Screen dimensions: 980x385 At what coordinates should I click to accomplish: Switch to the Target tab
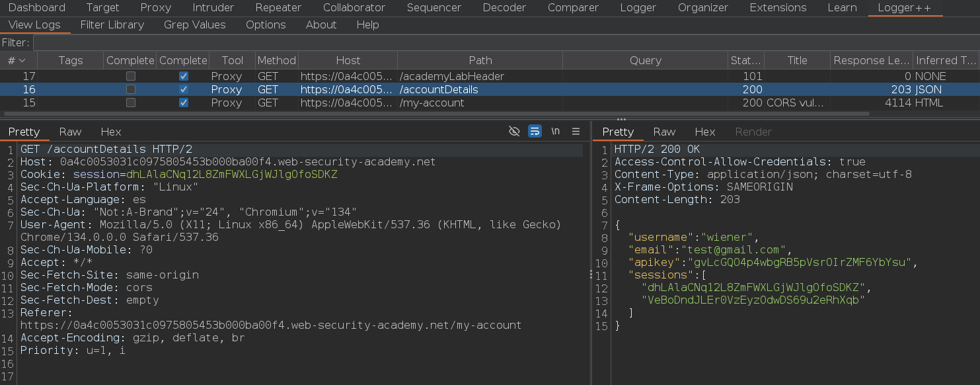tap(102, 8)
